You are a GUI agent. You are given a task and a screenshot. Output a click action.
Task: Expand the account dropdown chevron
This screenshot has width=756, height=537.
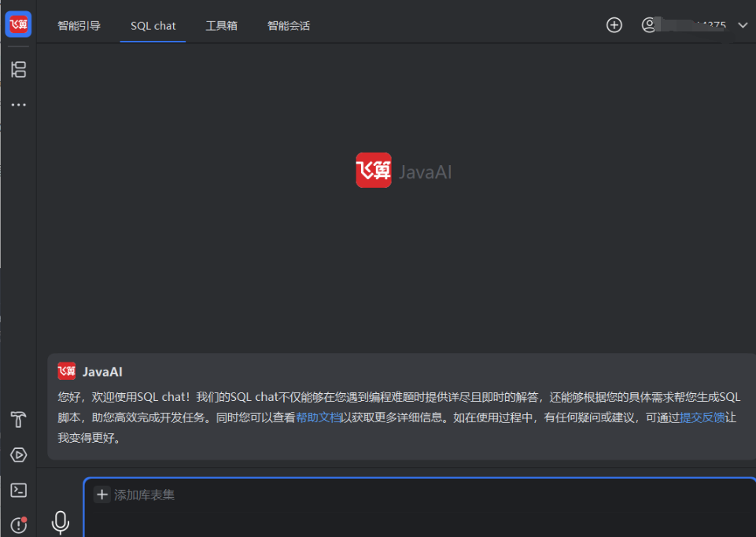pos(742,25)
